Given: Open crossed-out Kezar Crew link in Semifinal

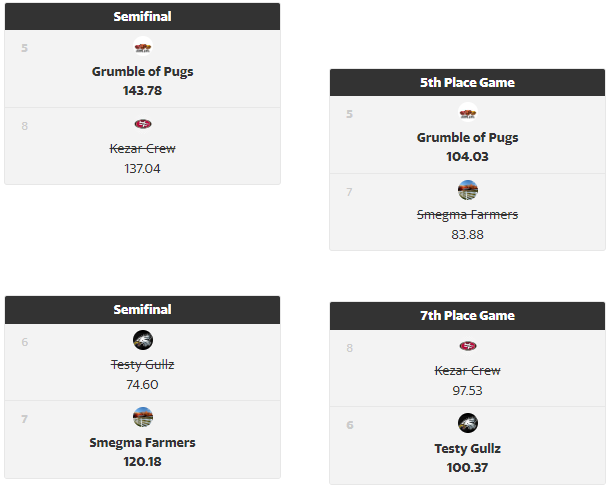Looking at the screenshot, I should pyautogui.click(x=142, y=149).
